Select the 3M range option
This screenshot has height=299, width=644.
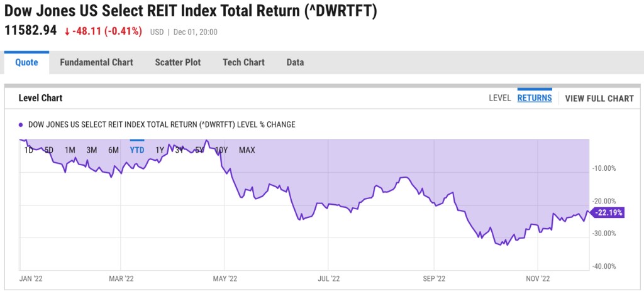click(91, 150)
